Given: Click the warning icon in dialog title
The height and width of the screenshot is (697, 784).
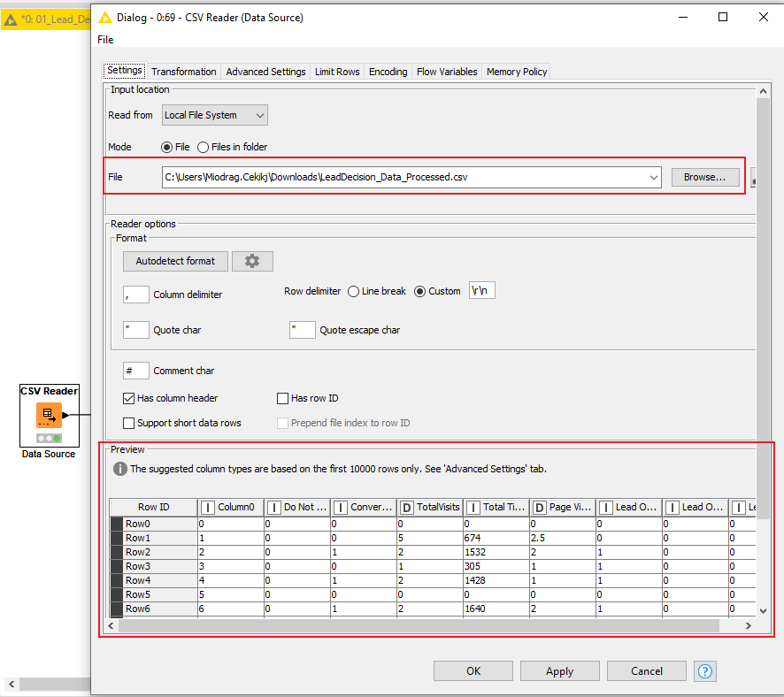Looking at the screenshot, I should pos(105,18).
